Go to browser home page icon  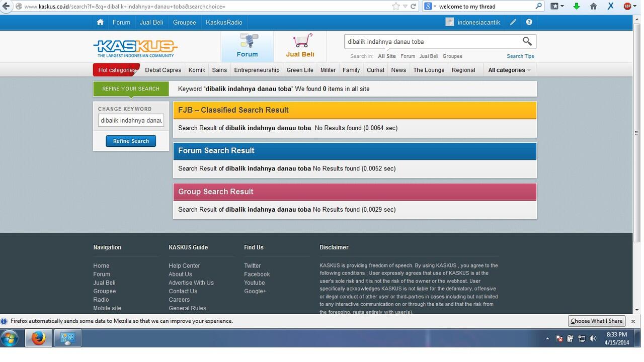tap(594, 6)
